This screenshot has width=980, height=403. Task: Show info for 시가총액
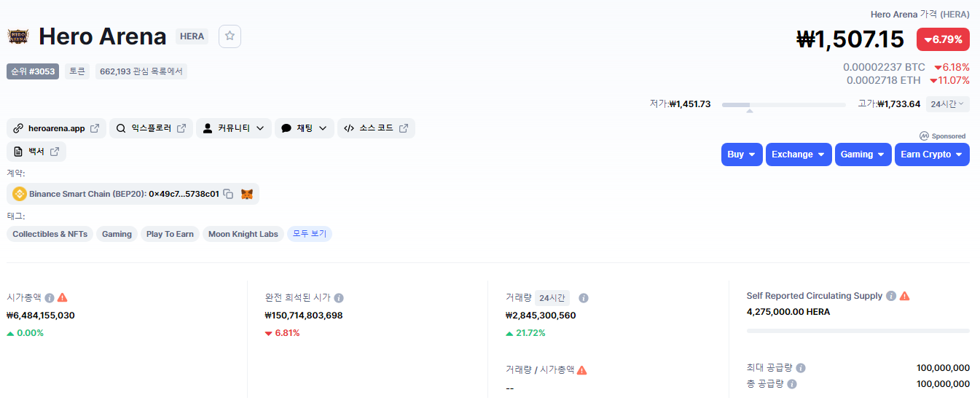[x=50, y=297]
